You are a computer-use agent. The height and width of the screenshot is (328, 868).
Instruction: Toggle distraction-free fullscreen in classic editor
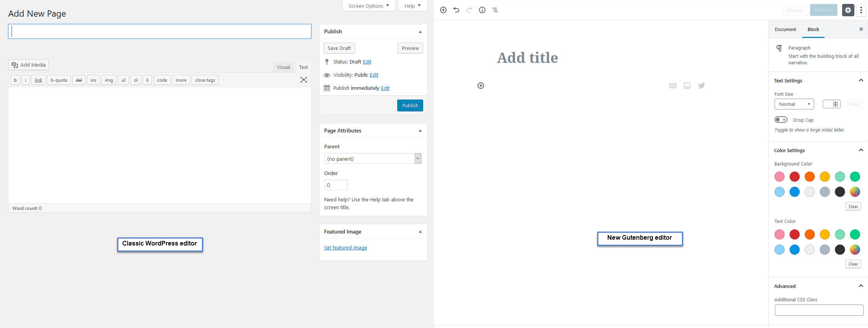[x=304, y=80]
